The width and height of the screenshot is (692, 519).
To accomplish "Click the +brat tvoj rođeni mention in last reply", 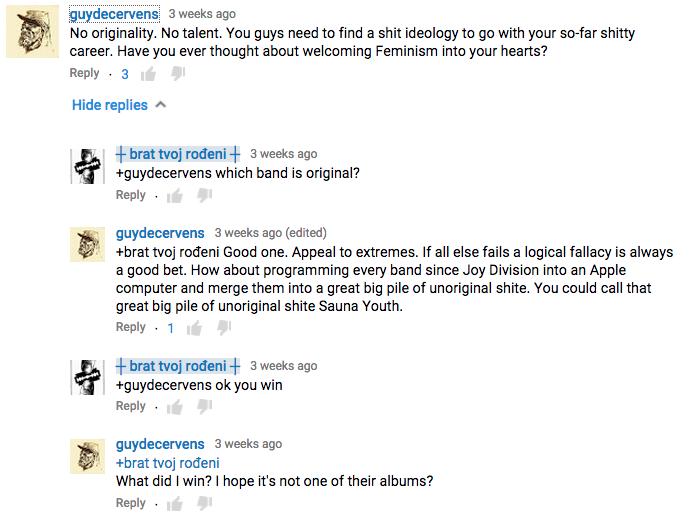I will 167,463.
